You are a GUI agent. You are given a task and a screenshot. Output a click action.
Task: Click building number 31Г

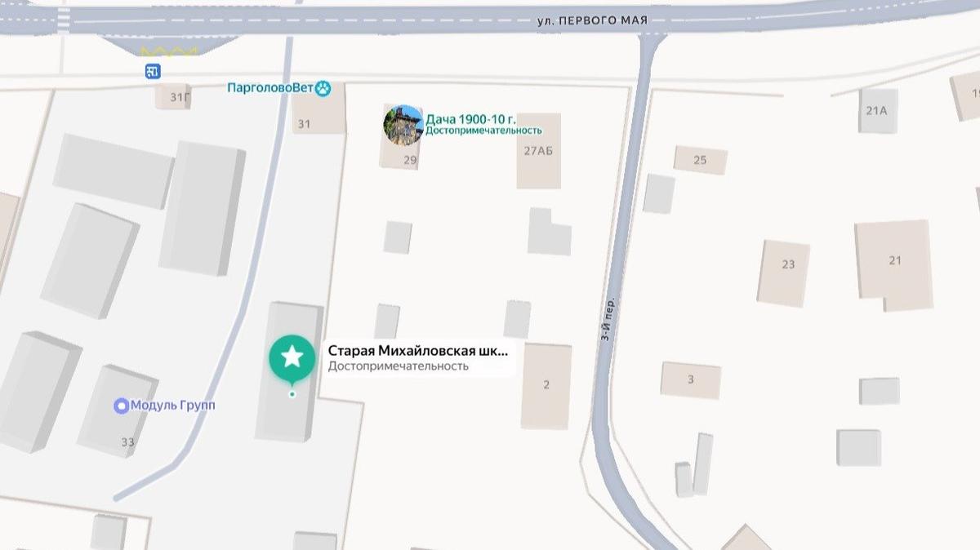click(x=179, y=98)
